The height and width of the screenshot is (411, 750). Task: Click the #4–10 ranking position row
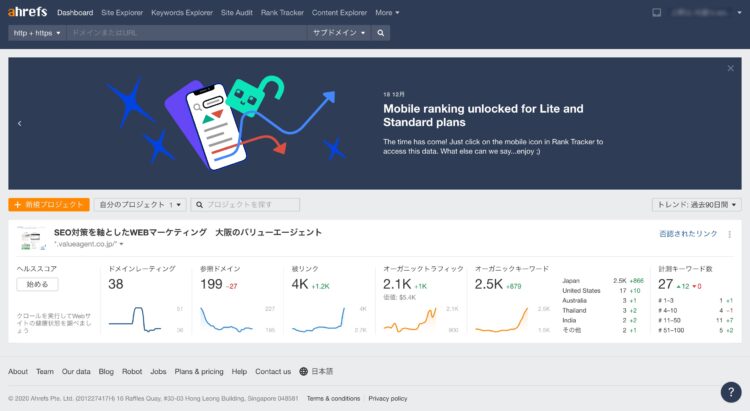(x=695, y=311)
